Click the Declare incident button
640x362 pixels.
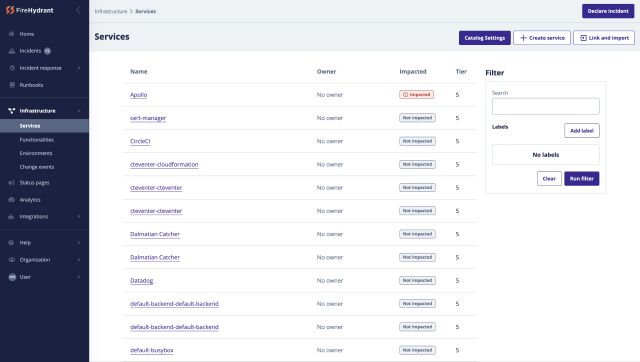[608, 11]
